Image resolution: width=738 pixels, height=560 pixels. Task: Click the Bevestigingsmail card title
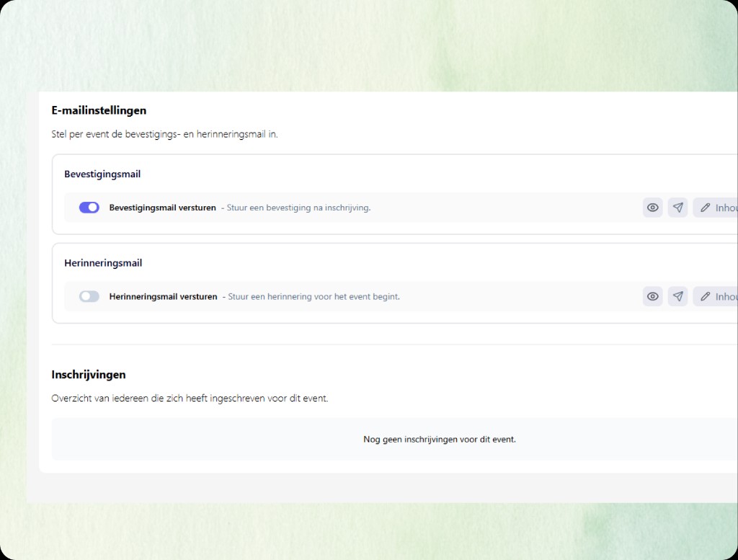[102, 174]
